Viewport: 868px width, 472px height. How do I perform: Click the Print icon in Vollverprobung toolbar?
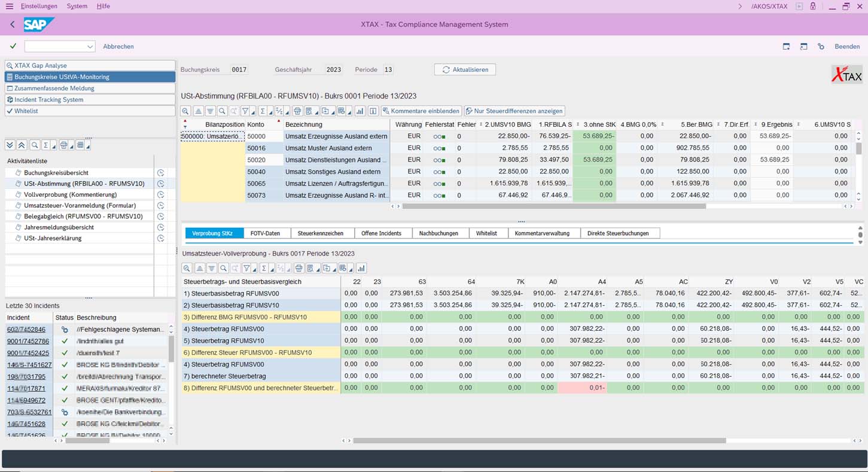pyautogui.click(x=298, y=269)
